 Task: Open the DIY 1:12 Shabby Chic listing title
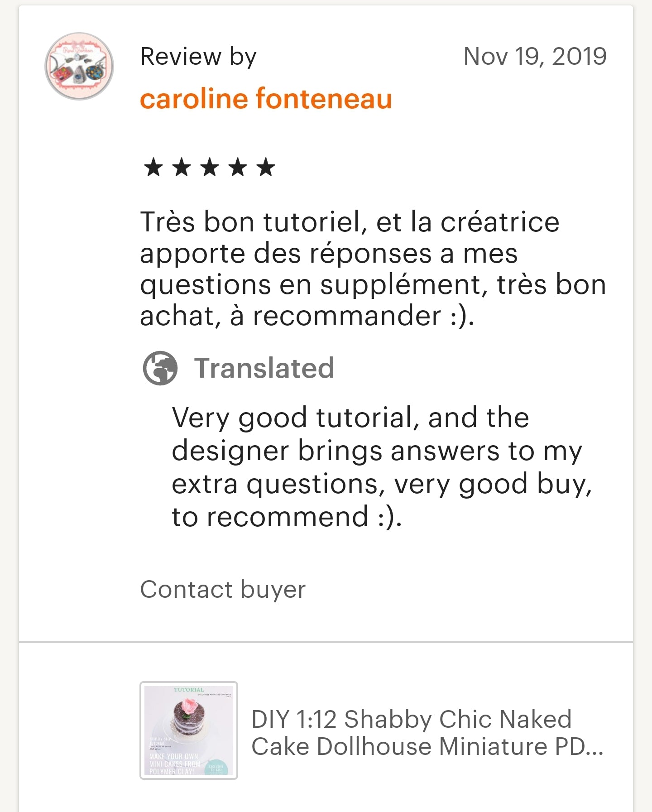coord(427,733)
